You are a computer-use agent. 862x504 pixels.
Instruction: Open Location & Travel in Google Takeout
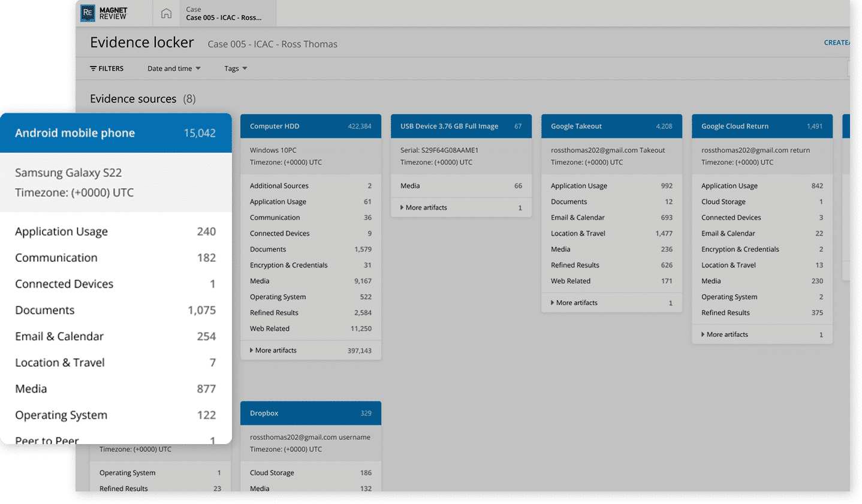578,234
